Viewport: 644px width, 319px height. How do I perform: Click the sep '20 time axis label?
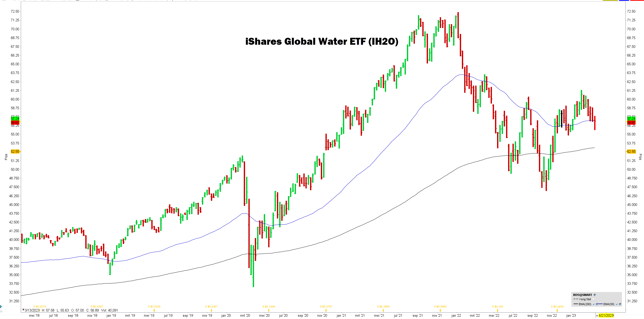(303, 315)
